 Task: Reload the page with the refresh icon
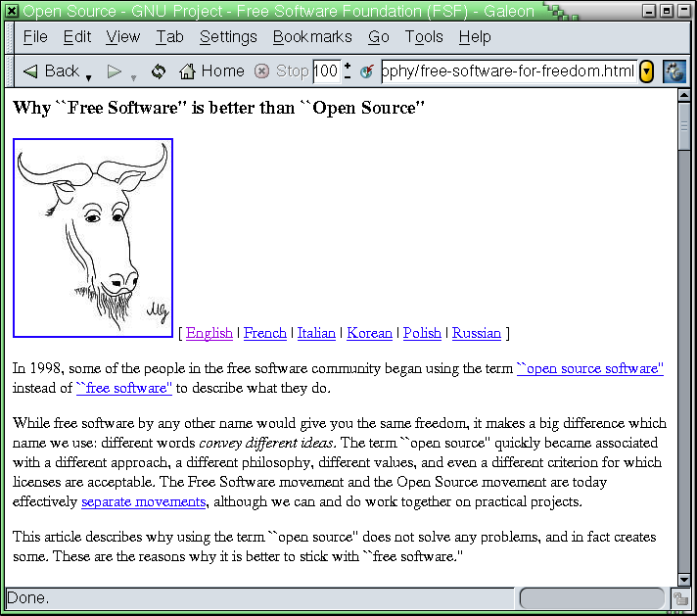(158, 71)
